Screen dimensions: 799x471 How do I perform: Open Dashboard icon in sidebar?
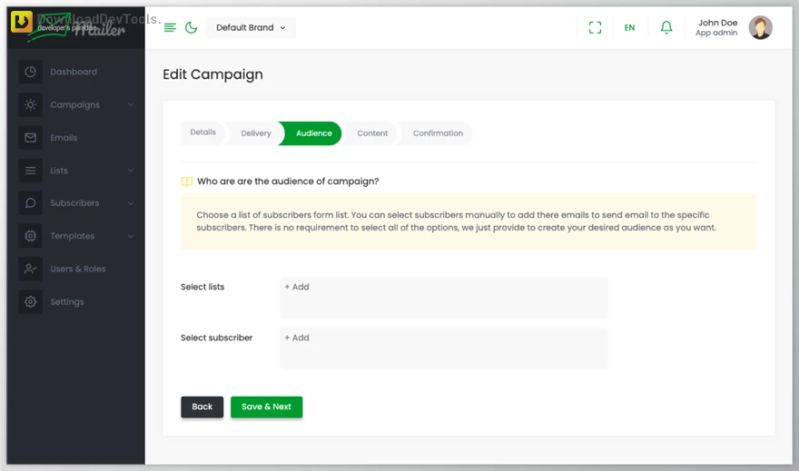[x=31, y=72]
